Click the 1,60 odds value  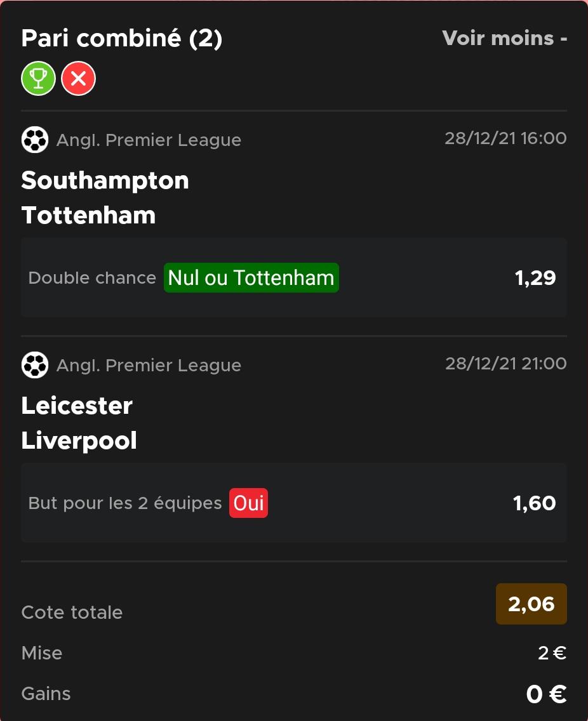point(534,503)
